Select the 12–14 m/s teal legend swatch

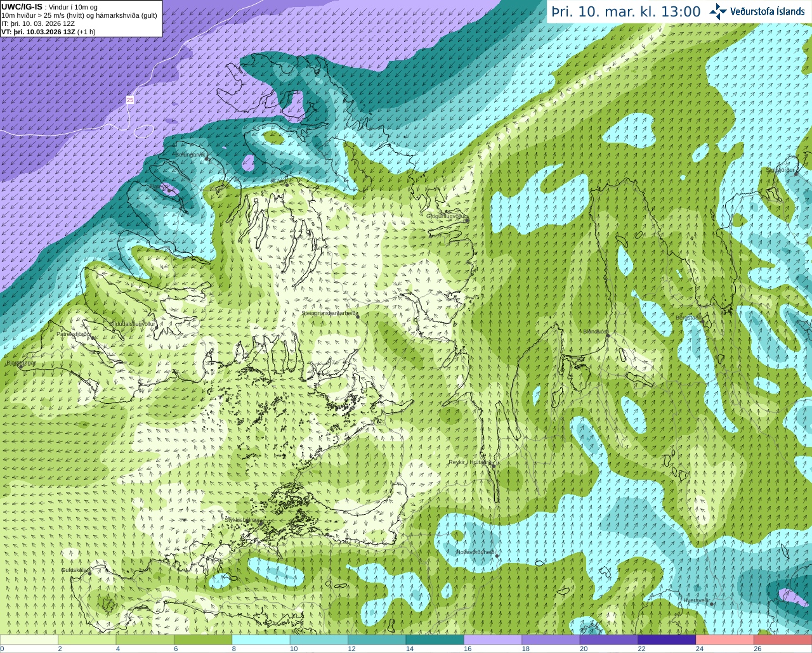click(377, 640)
